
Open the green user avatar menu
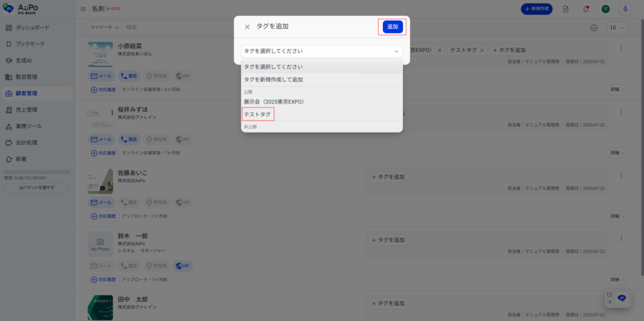tap(605, 9)
